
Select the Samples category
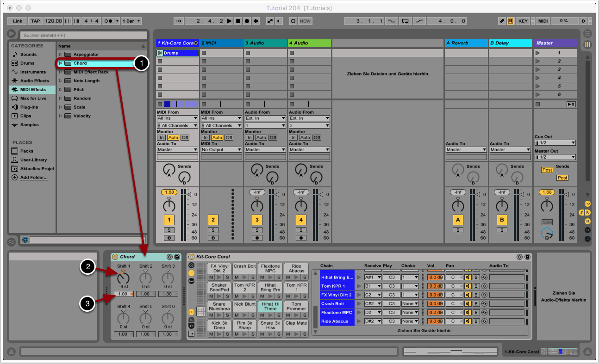pos(29,125)
